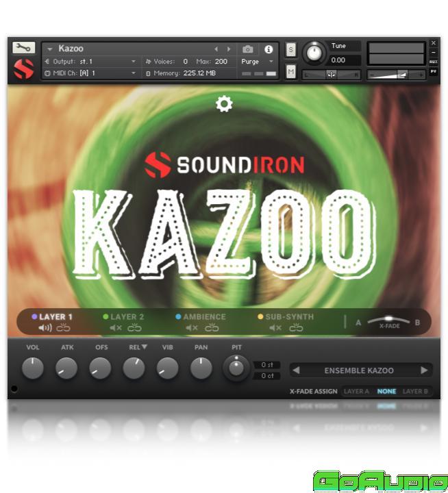This screenshot has width=448, height=493.
Task: Open the Purge dropdown menu
Action: (258, 61)
